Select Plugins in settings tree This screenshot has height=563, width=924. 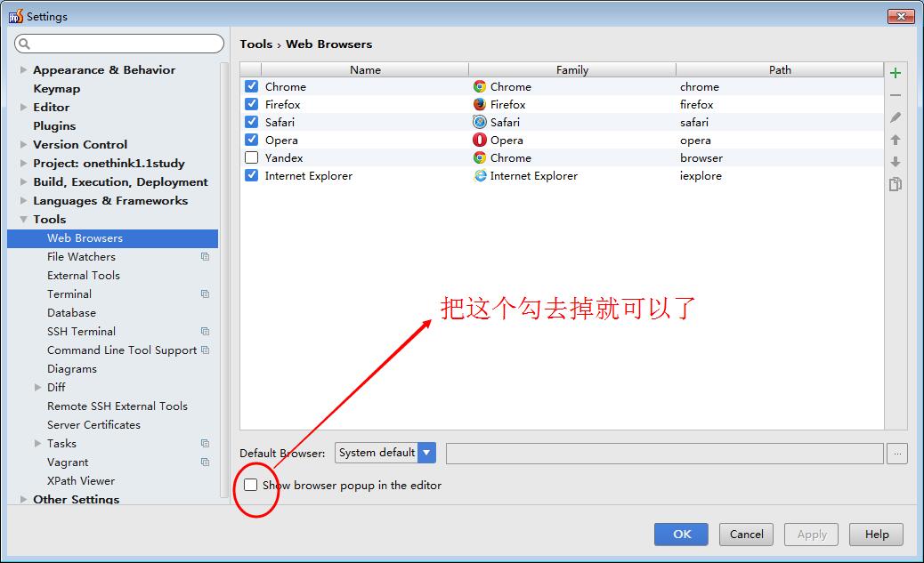pos(54,126)
